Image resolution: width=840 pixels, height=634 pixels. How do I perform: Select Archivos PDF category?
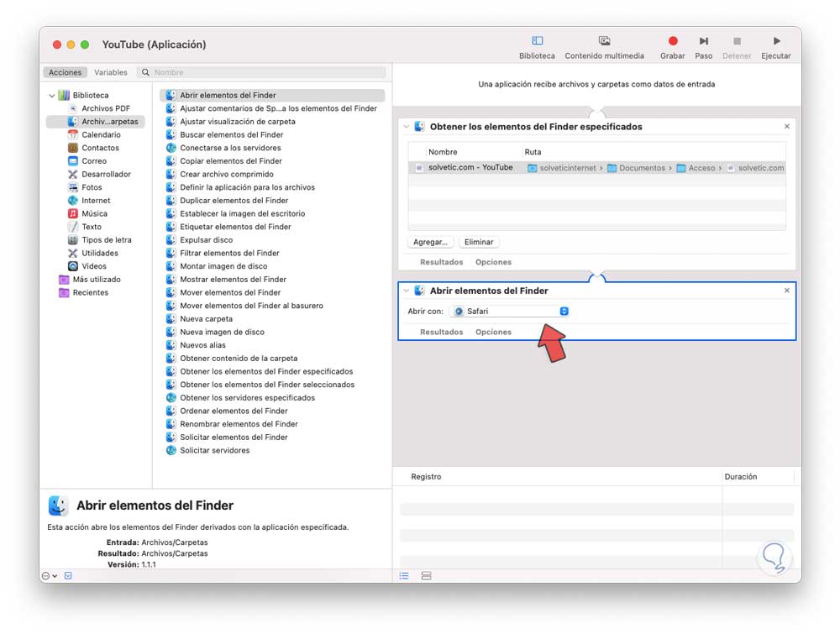(106, 108)
